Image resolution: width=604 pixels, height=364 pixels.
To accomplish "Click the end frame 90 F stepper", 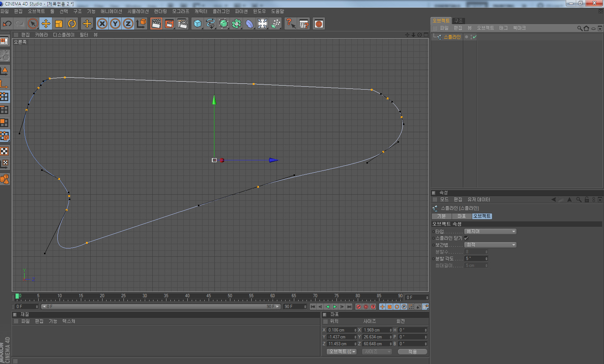I will pos(305,307).
